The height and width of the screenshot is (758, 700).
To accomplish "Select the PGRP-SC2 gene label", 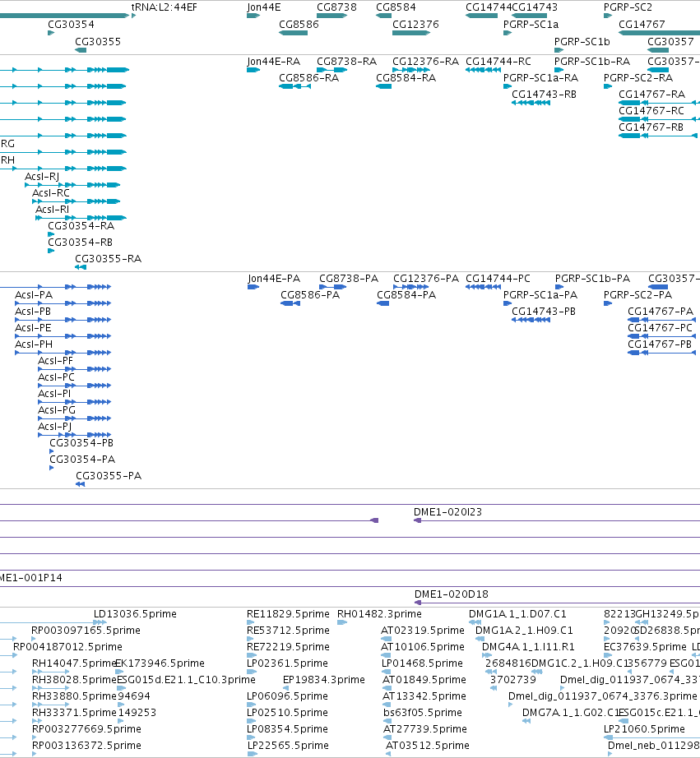I will coord(628,7).
